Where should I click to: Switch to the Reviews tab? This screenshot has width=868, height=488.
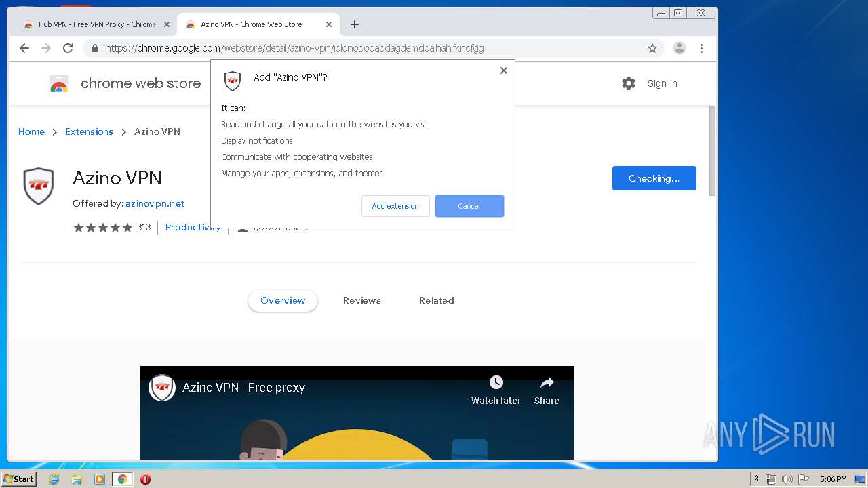tap(361, 300)
